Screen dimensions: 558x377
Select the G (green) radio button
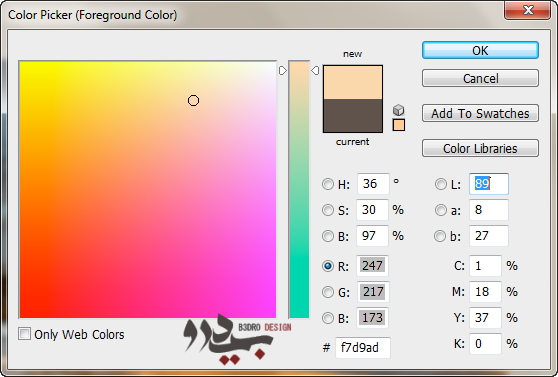point(328,292)
